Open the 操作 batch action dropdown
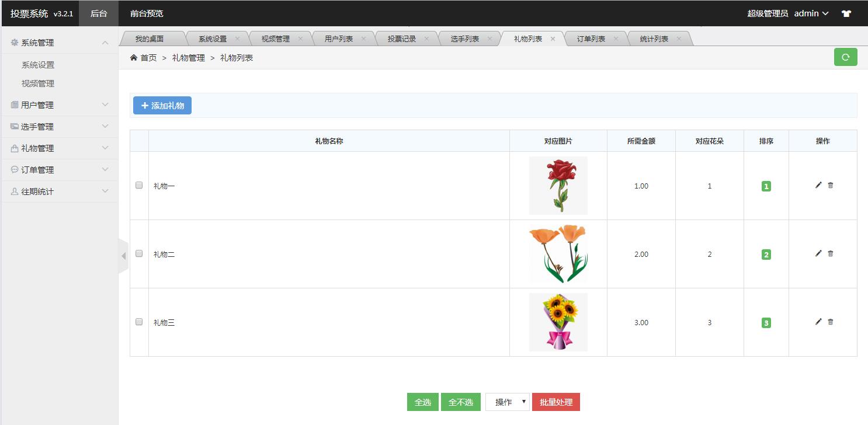Screen dimensions: 868x425 pos(507,402)
